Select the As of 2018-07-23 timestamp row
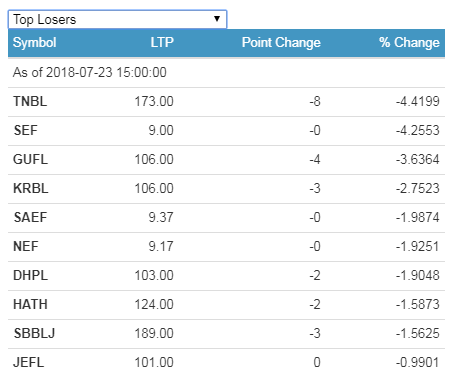456x376 pixels. [x=226, y=72]
